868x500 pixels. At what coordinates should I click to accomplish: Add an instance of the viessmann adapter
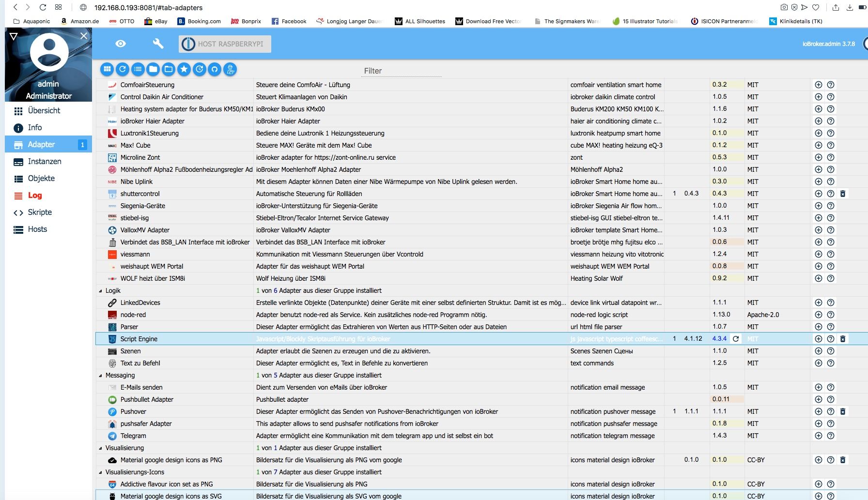[x=819, y=254]
